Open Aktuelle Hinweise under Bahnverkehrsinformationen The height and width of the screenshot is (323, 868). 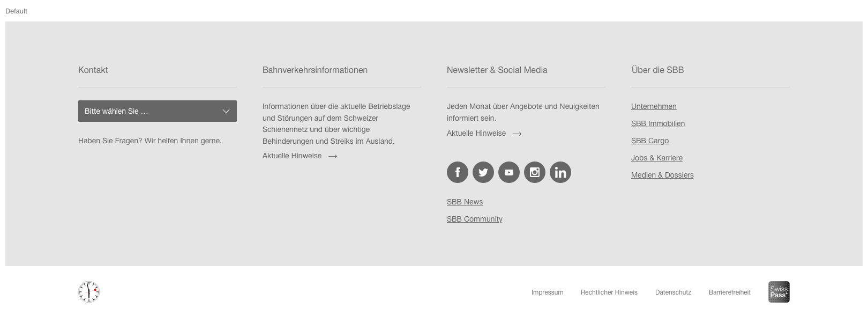[x=292, y=156]
